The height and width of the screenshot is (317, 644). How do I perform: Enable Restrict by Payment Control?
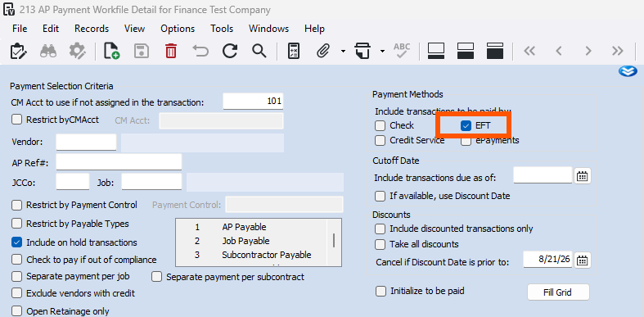click(x=16, y=205)
